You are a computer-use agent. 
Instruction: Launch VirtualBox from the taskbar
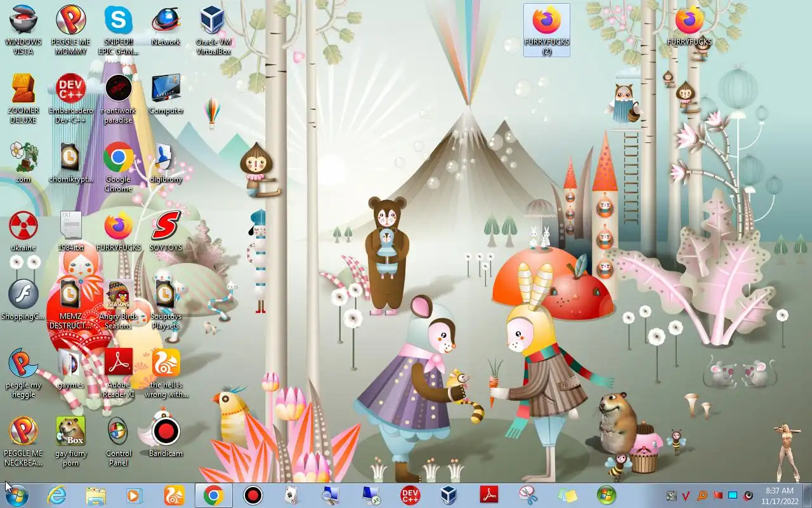(449, 495)
